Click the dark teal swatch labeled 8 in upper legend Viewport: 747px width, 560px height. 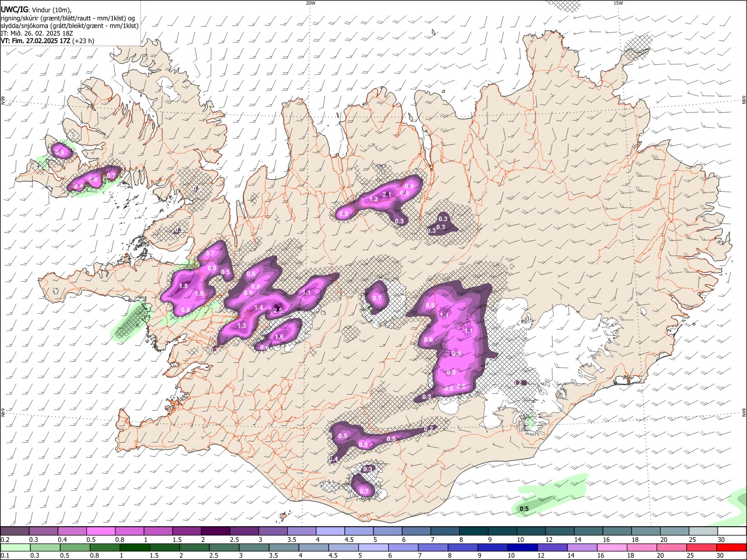point(474,531)
